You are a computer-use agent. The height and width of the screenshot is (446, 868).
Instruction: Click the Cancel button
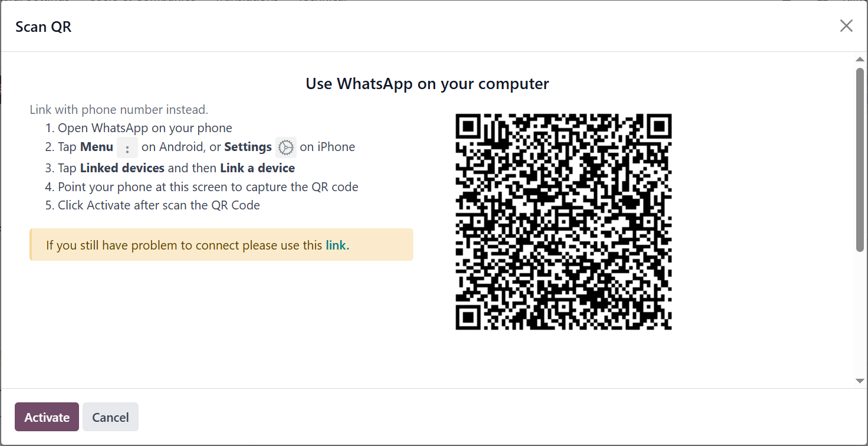coord(110,417)
